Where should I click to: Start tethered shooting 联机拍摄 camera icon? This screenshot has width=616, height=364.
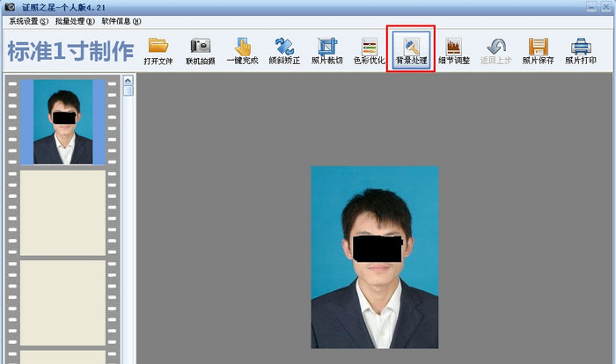coord(201,51)
